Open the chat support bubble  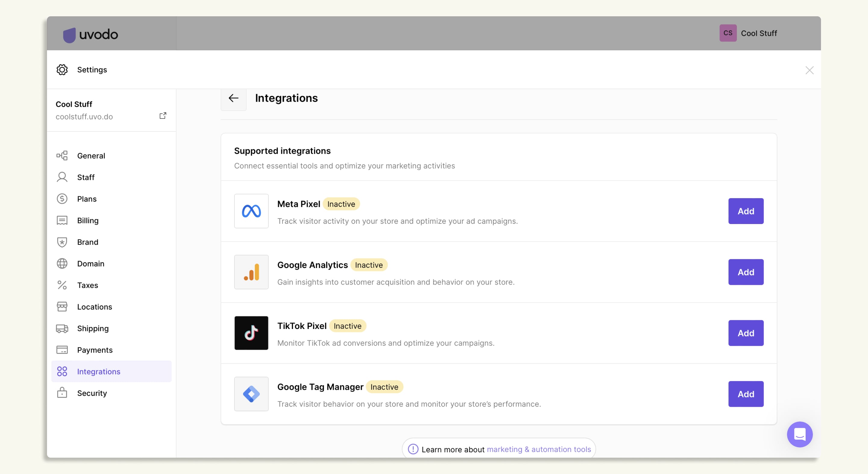(799, 434)
